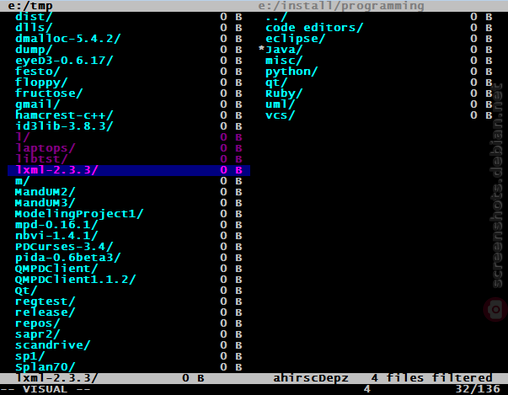Click the hamcrest-c++/ directory
508x395 pixels.
pyautogui.click(x=64, y=115)
